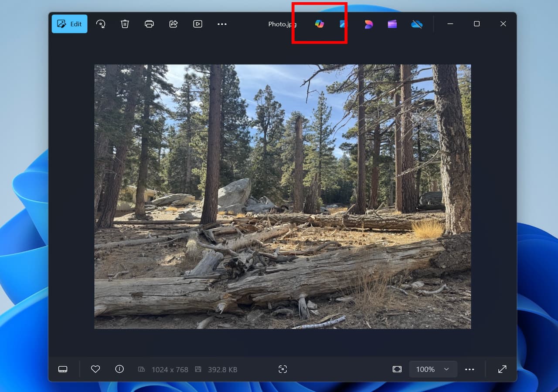Screen dimensions: 558x392
Task: Start slideshow with the play icon
Action: (197, 24)
